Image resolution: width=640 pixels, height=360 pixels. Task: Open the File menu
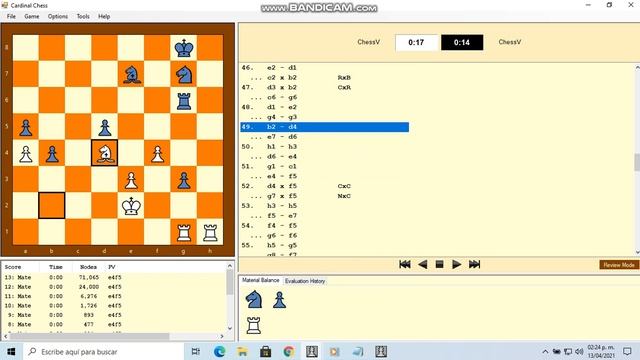pyautogui.click(x=11, y=16)
